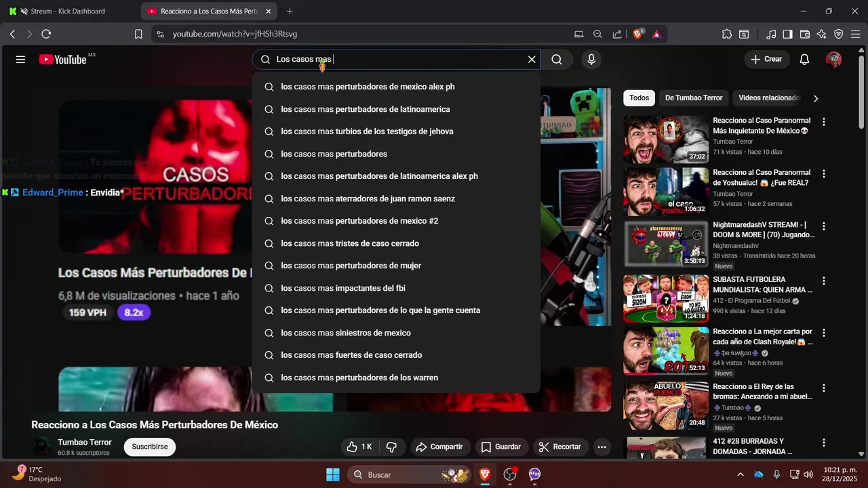
Task: Click the share page icon in address bar
Action: [616, 34]
